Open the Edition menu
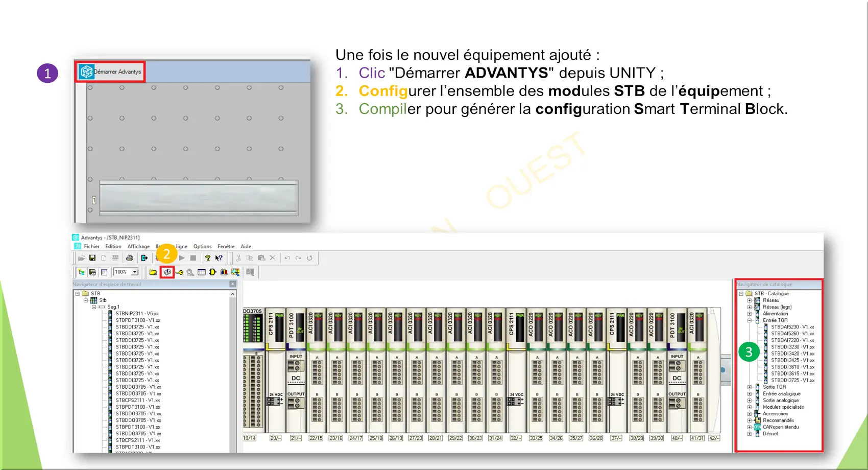 (x=113, y=246)
